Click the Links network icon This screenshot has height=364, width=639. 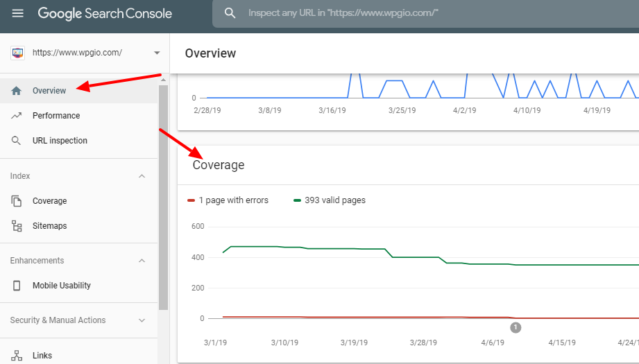(17, 356)
